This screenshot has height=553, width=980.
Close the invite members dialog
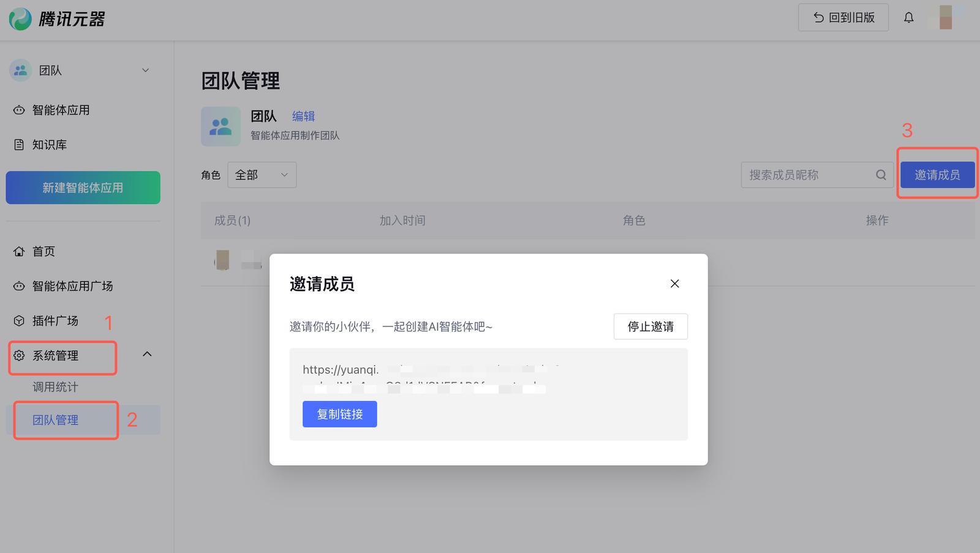[x=674, y=284]
